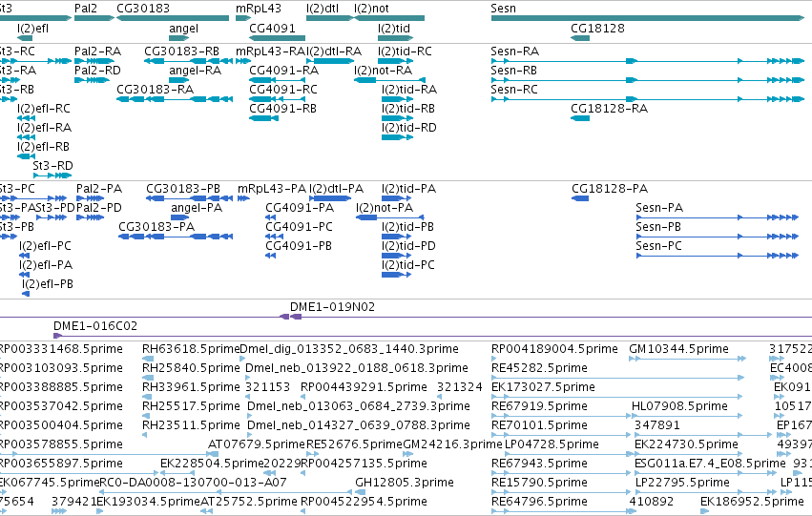Click transcript CG30183-RA
812x516 pixels.
[175, 99]
